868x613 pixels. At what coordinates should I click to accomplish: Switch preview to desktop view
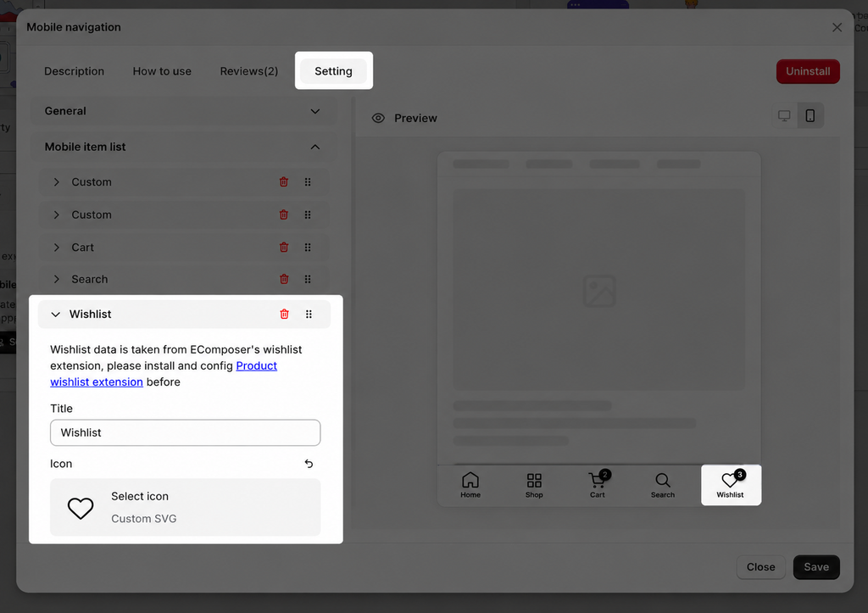tap(784, 116)
